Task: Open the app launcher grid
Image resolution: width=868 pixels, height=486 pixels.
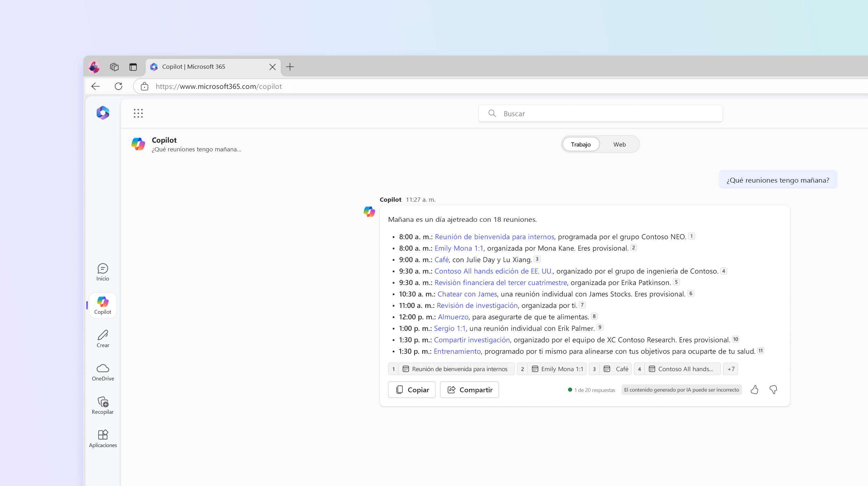Action: [138, 113]
